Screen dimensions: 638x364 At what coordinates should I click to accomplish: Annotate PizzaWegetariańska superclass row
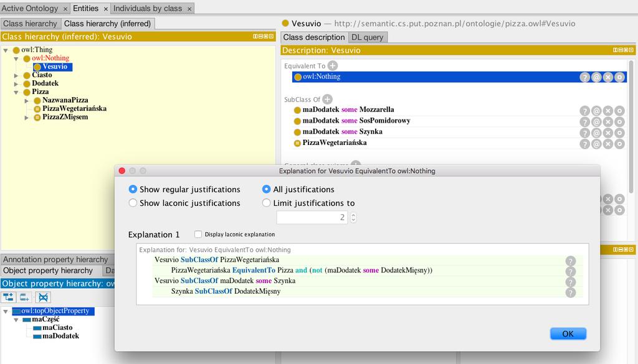596,144
